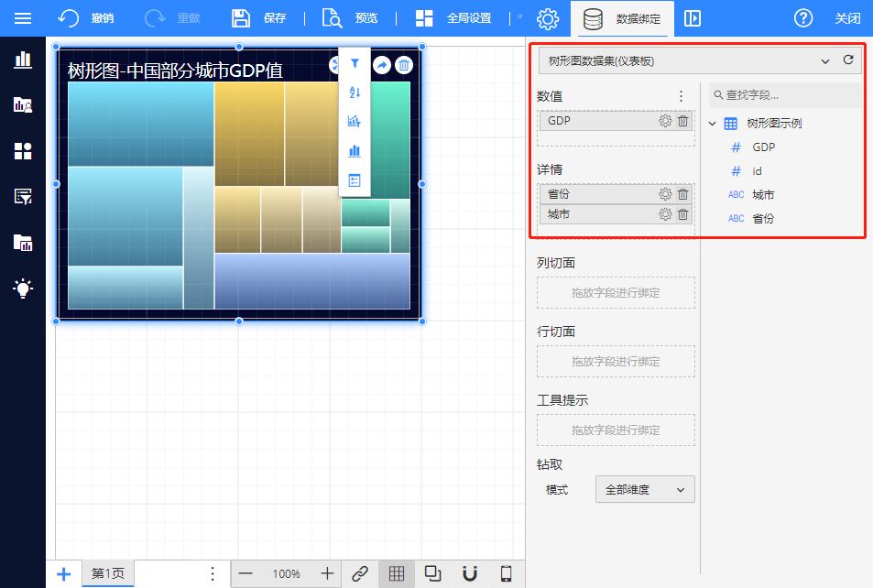
Task: Click the 查找字段 search field
Action: coord(786,95)
